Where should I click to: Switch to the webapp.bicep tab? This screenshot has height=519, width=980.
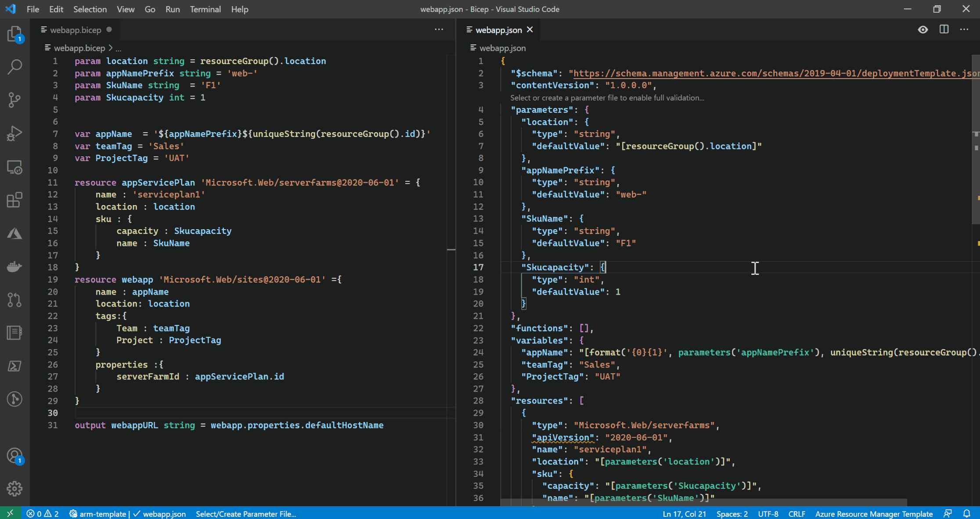75,30
